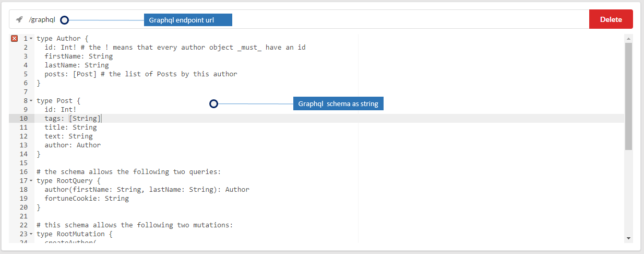Click the text 'lastName: String' on line 4
This screenshot has width=644, height=254.
77,65
